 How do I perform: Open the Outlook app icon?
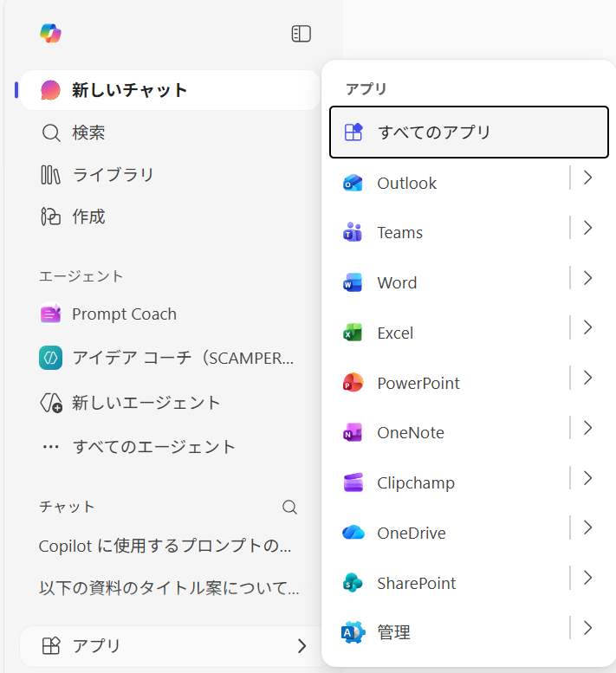tap(353, 183)
